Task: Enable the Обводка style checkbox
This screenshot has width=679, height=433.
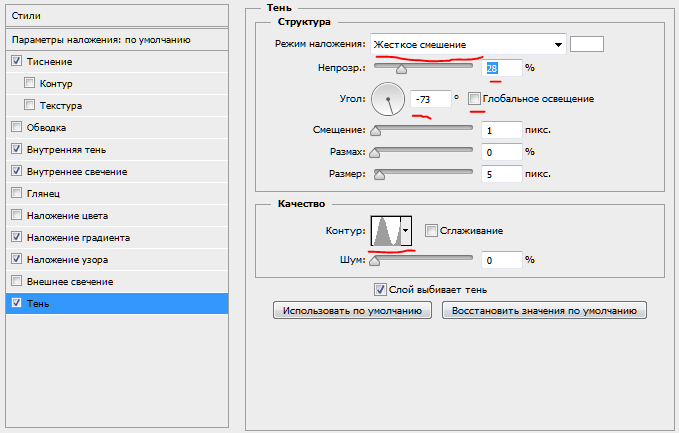Action: [x=16, y=128]
